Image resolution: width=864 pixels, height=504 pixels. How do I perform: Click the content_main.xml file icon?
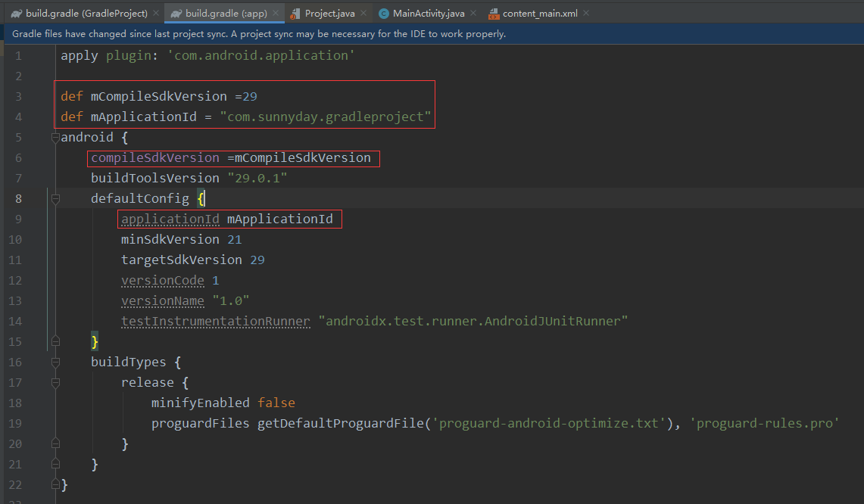[x=494, y=14]
